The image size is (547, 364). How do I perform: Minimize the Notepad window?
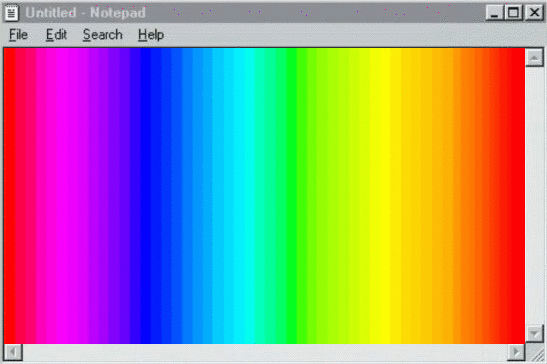coord(494,13)
